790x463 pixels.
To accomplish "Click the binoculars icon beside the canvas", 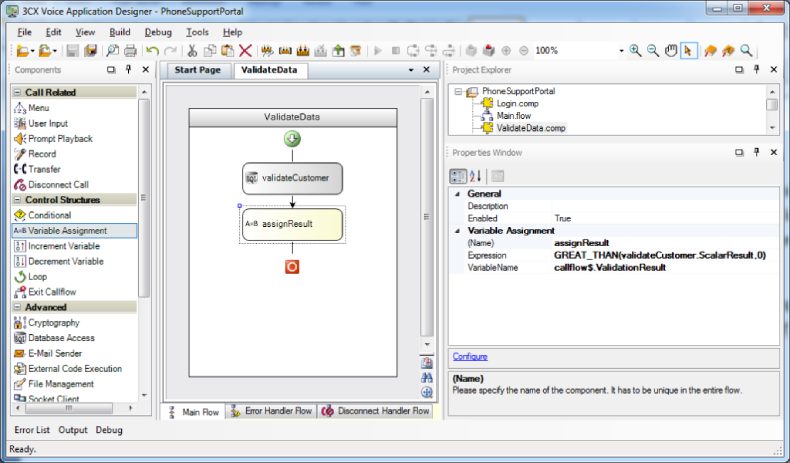I will [427, 377].
